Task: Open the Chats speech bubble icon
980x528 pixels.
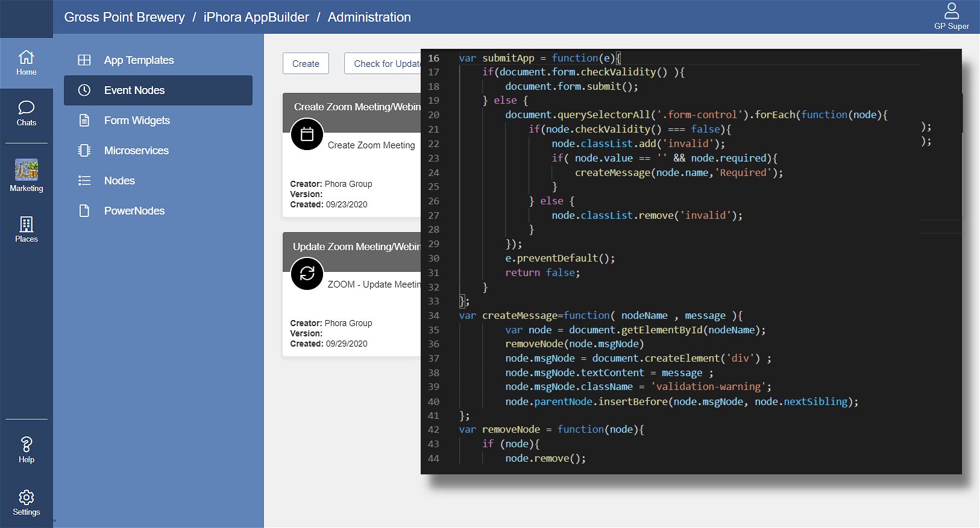Action: pyautogui.click(x=26, y=108)
